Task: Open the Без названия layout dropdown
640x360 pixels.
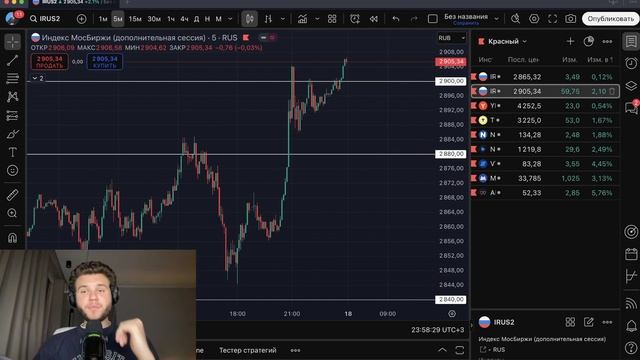Action: pyautogui.click(x=496, y=19)
